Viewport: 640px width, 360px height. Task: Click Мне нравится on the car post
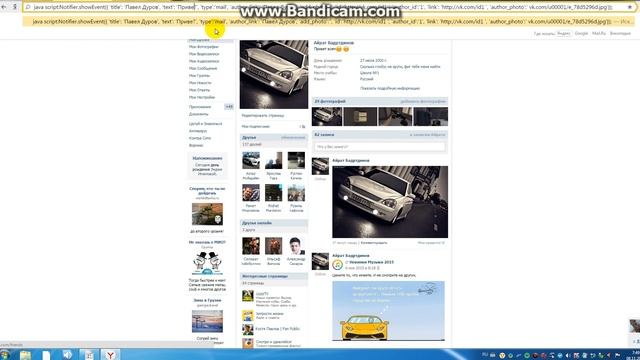point(431,243)
